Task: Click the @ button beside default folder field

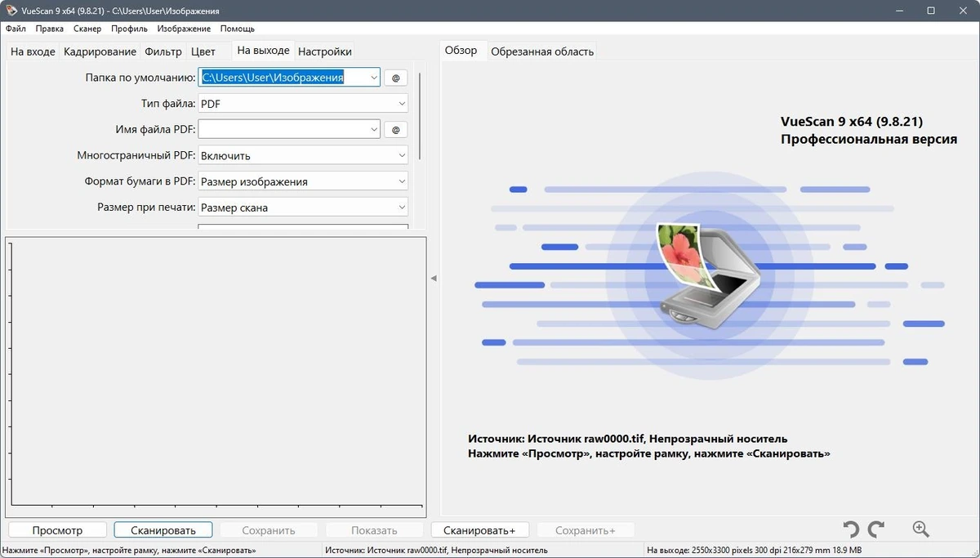Action: tap(395, 78)
